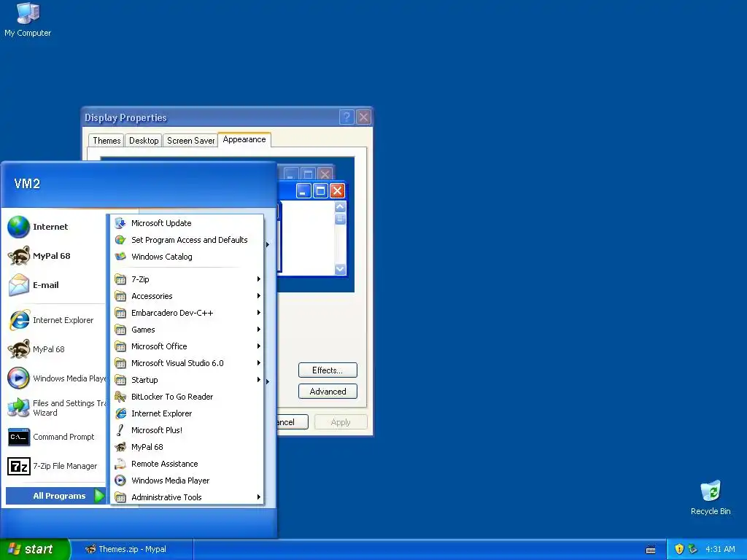This screenshot has width=747, height=560.
Task: Switch to the Desktop tab
Action: pos(144,141)
